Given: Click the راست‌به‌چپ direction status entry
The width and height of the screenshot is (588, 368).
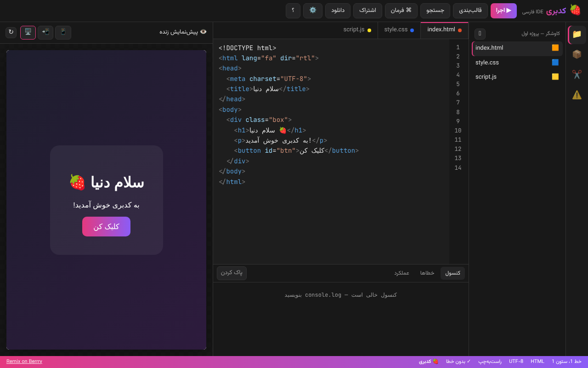Looking at the screenshot, I should pyautogui.click(x=490, y=362).
